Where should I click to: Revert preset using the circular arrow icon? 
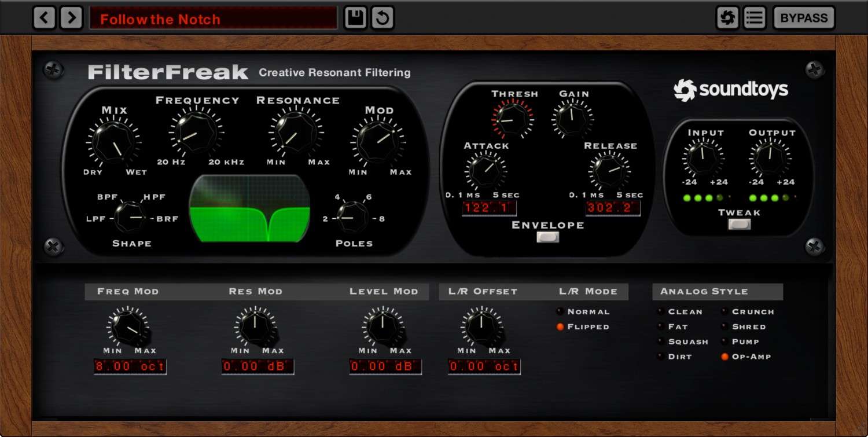click(381, 17)
